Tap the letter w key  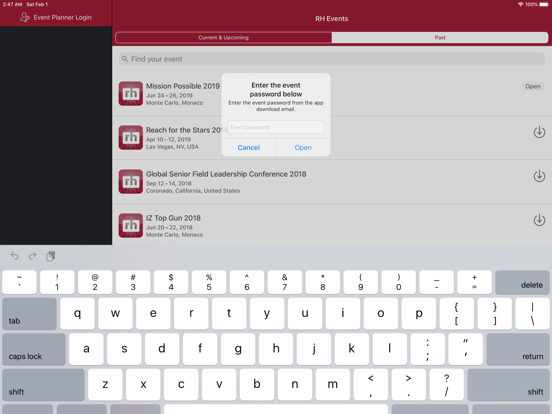[115, 314]
